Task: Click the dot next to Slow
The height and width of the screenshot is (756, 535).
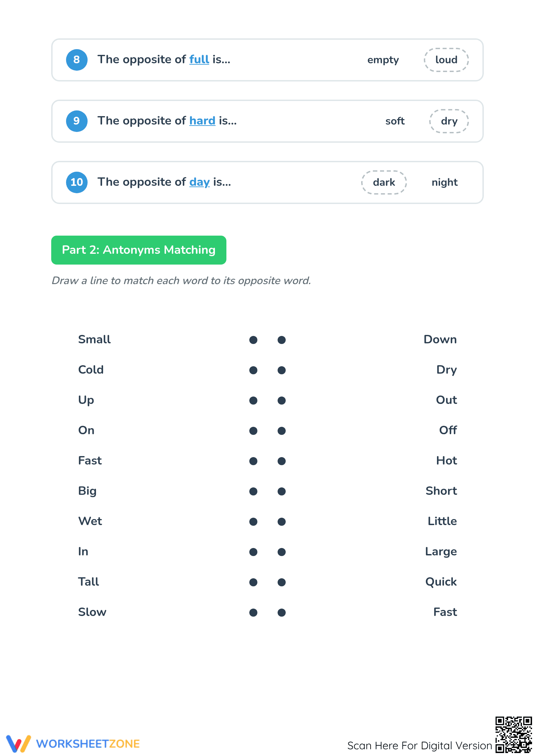Action: point(253,613)
